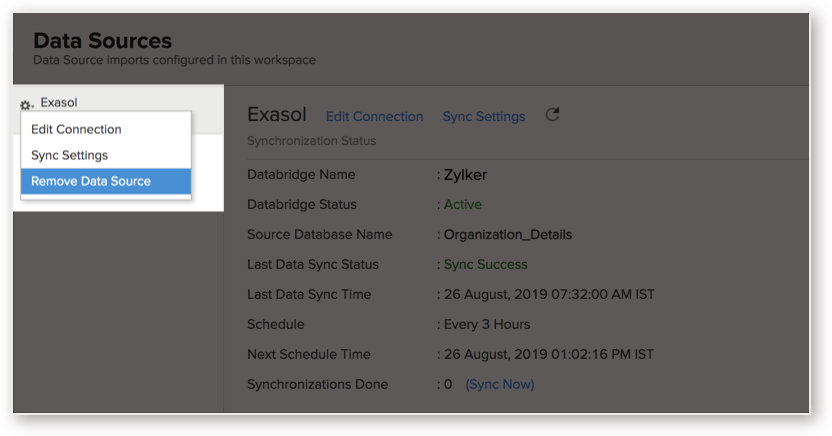Image resolution: width=832 pixels, height=436 pixels.
Task: Open the Edit Connection link in header
Action: [375, 117]
